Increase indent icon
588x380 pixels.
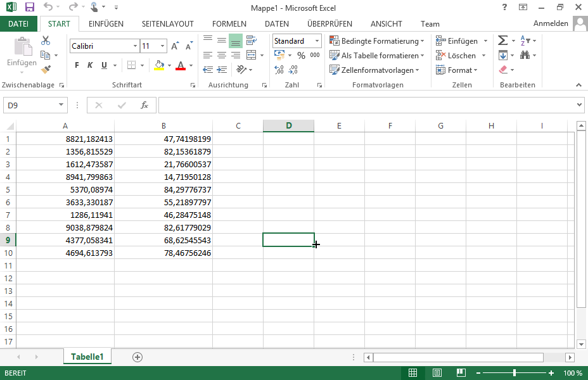[222, 69]
